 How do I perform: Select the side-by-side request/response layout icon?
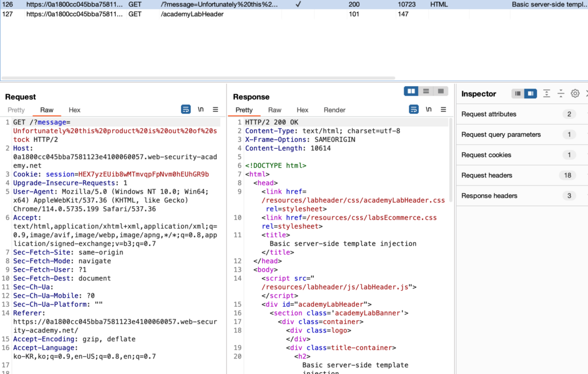pyautogui.click(x=411, y=91)
